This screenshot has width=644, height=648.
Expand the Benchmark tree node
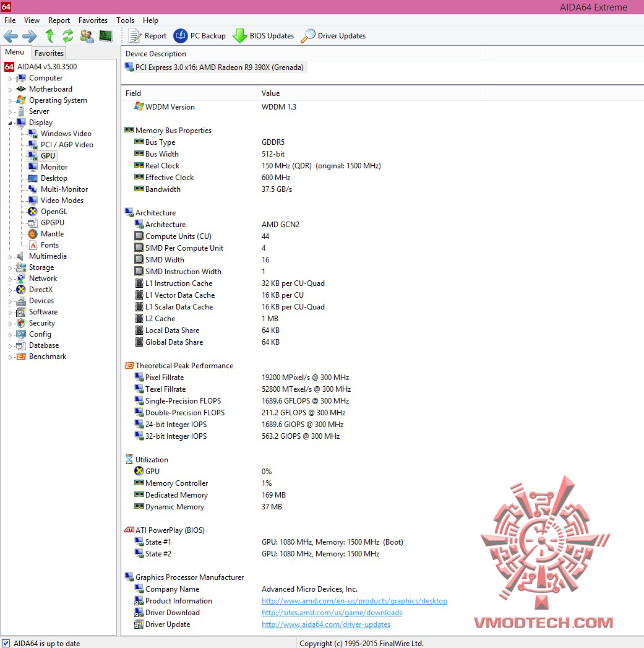pos(10,357)
